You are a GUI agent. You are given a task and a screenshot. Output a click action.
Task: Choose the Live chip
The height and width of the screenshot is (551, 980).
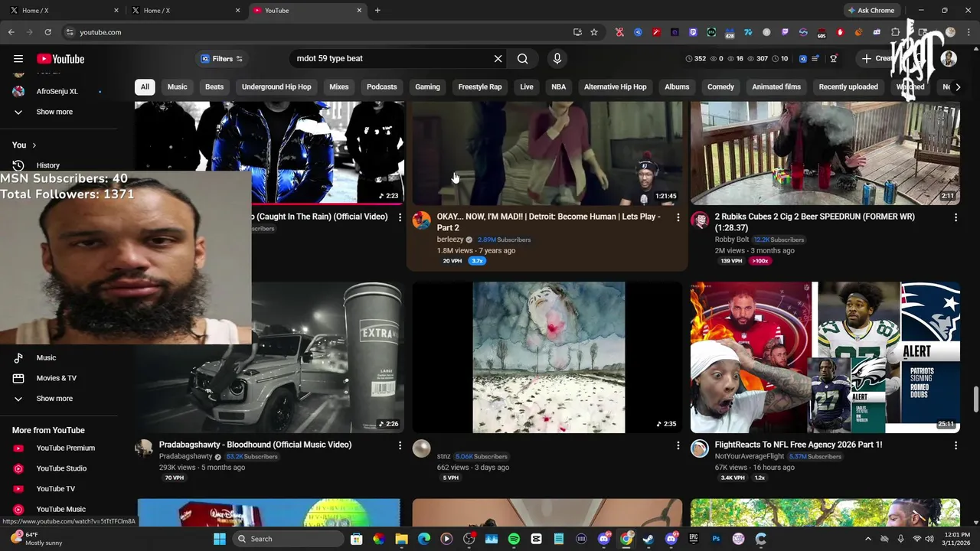coord(527,86)
